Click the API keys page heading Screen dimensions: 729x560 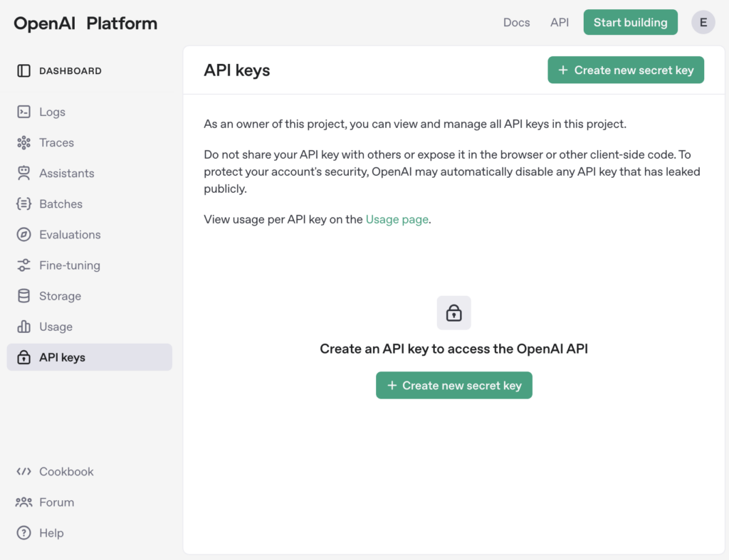point(236,70)
